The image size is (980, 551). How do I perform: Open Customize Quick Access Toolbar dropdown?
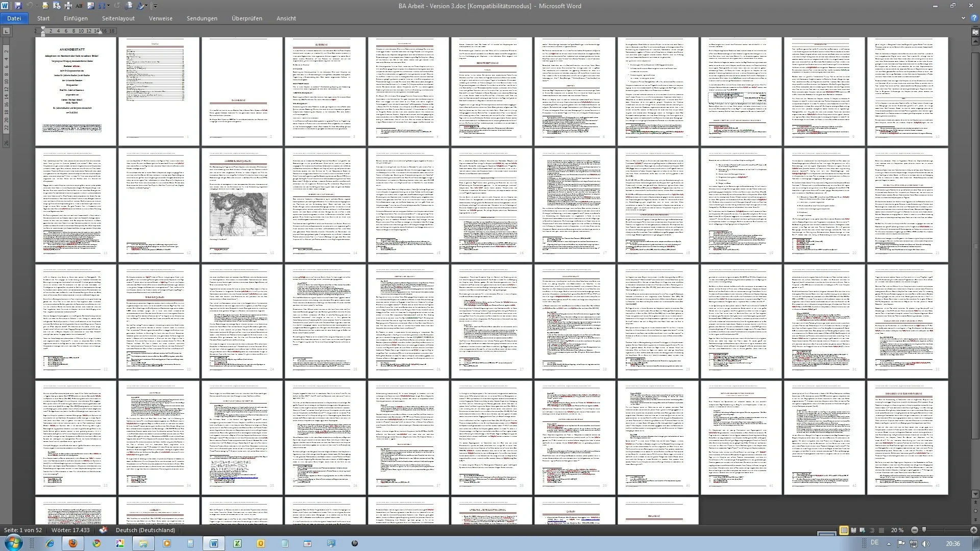coord(155,6)
